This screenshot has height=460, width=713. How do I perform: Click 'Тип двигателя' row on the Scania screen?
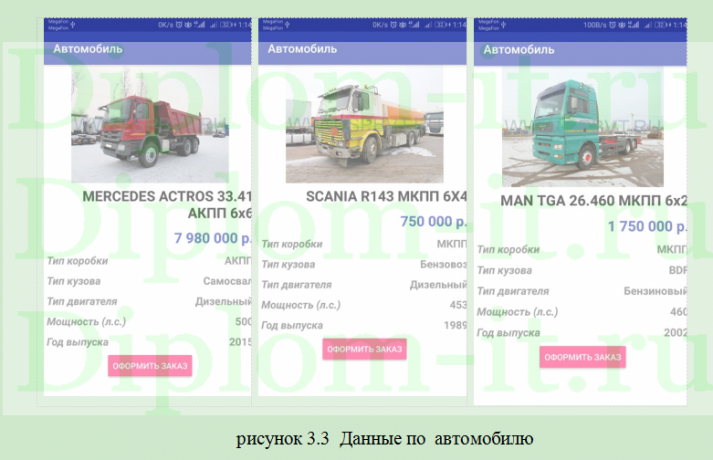tap(364, 285)
